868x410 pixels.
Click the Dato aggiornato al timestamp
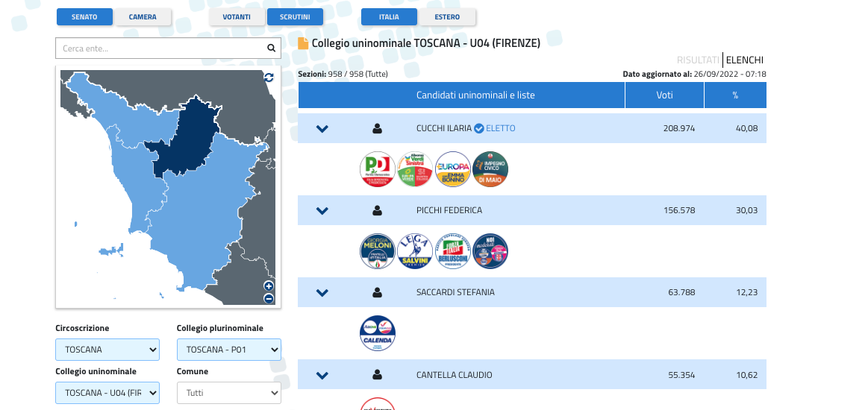tap(694, 74)
